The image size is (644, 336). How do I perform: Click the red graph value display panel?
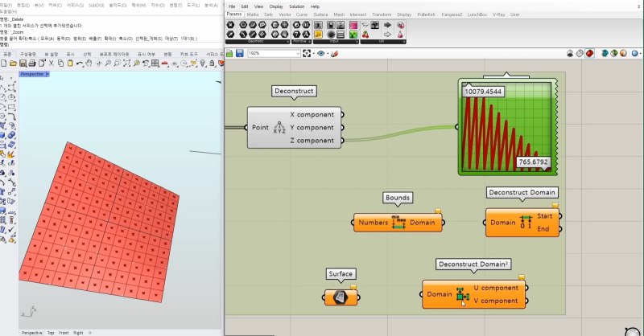tap(507, 126)
